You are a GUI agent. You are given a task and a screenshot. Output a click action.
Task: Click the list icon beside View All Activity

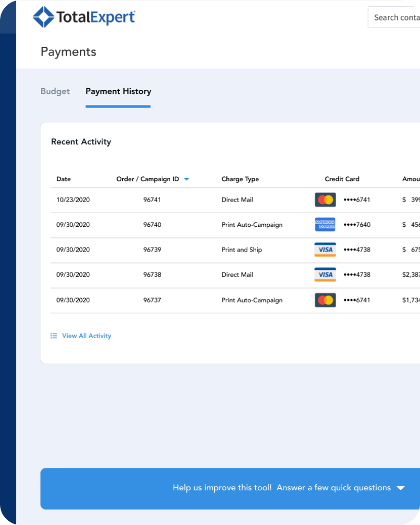click(x=54, y=336)
